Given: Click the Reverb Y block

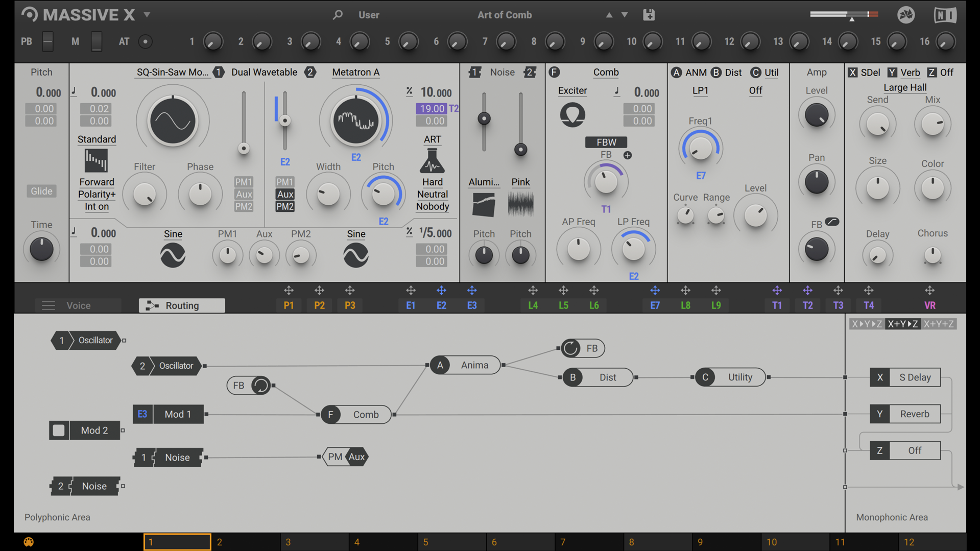Looking at the screenshot, I should click(x=905, y=414).
